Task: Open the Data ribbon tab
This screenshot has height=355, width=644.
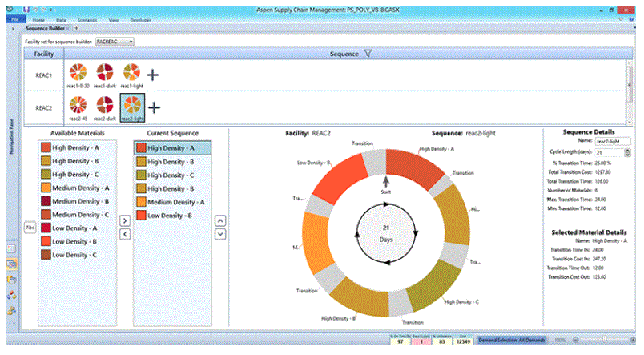Action: (x=61, y=20)
